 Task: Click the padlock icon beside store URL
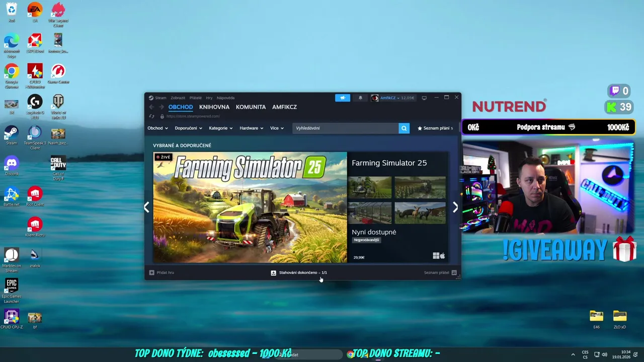click(x=162, y=116)
